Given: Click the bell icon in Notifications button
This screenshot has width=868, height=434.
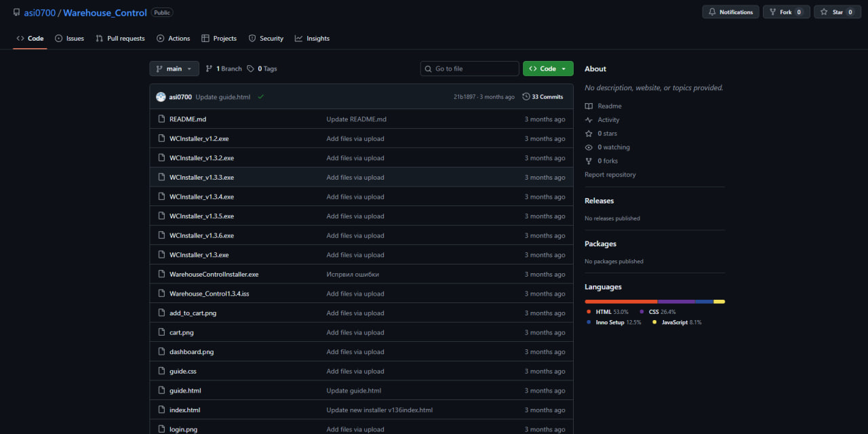Looking at the screenshot, I should click(x=712, y=12).
